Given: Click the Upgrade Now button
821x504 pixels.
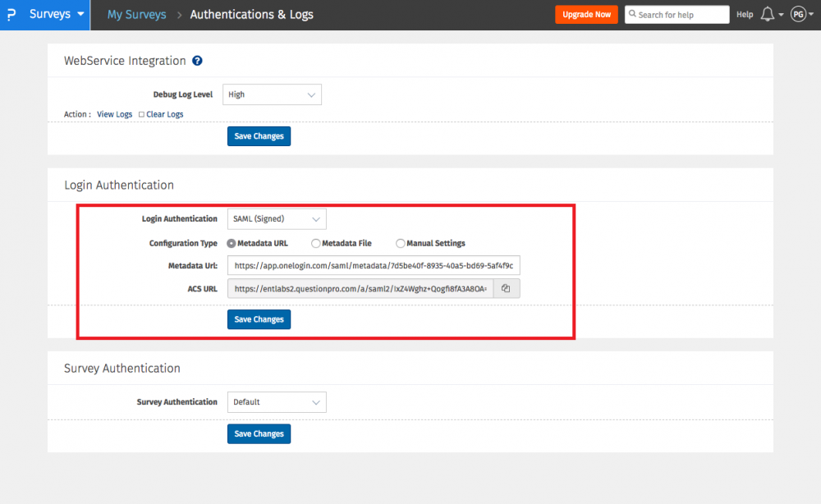Looking at the screenshot, I should click(586, 14).
